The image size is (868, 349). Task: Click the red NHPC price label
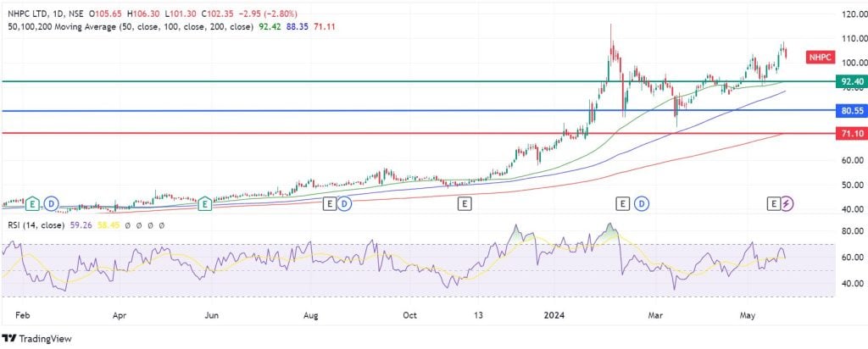(x=821, y=57)
